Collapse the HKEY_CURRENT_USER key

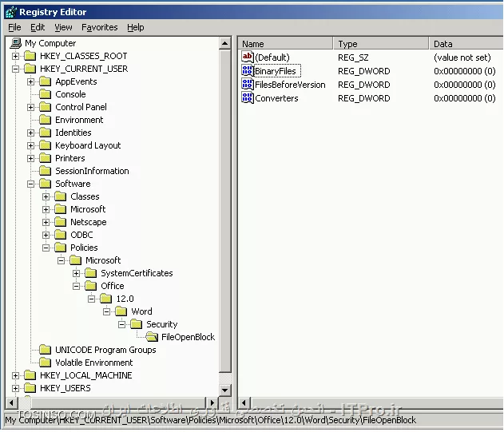(15, 69)
